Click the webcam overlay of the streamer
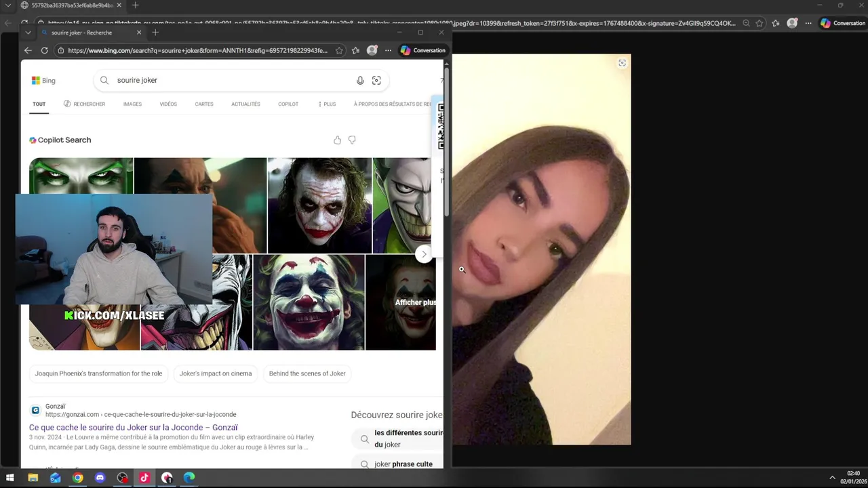Viewport: 868px width, 488px height. click(x=114, y=249)
